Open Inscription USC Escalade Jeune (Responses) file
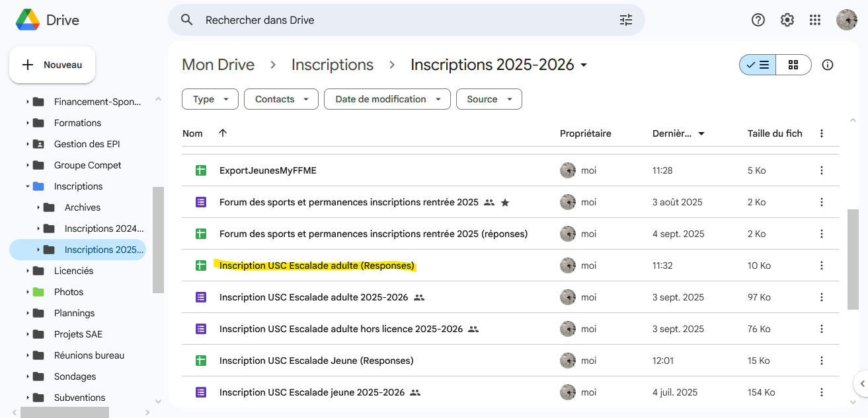Screen dimensions: 868x418 tap(316, 361)
